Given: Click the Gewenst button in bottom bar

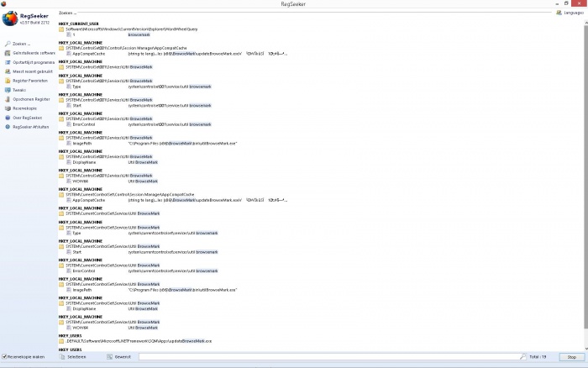Looking at the screenshot, I should pos(118,357).
